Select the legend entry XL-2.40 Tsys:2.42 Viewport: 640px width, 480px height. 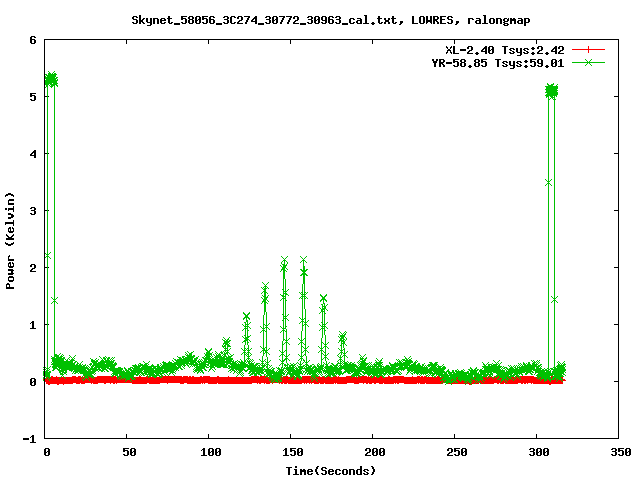(504, 50)
